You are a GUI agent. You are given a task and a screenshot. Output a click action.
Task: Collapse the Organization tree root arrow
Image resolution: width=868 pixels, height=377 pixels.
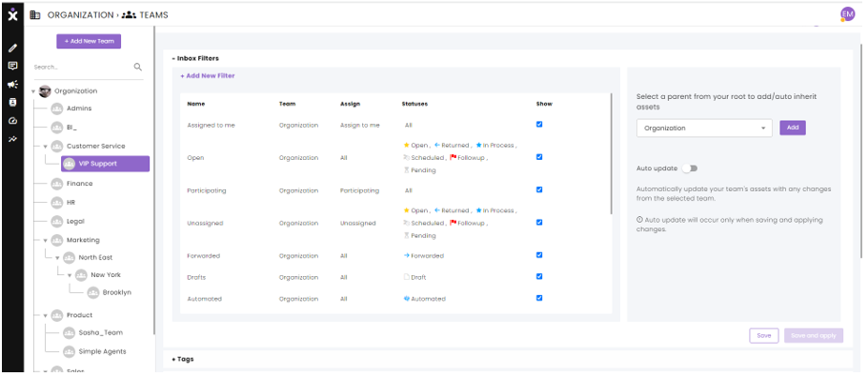pyautogui.click(x=33, y=91)
